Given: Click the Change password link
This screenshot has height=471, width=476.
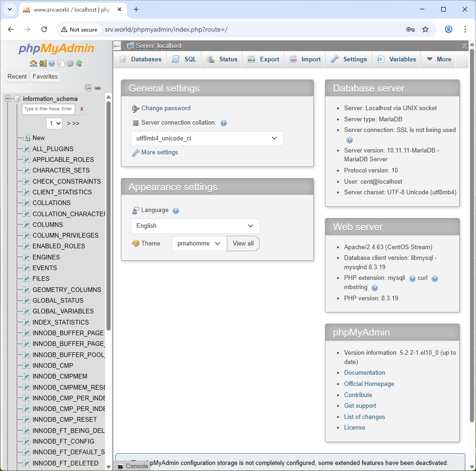Looking at the screenshot, I should (165, 108).
